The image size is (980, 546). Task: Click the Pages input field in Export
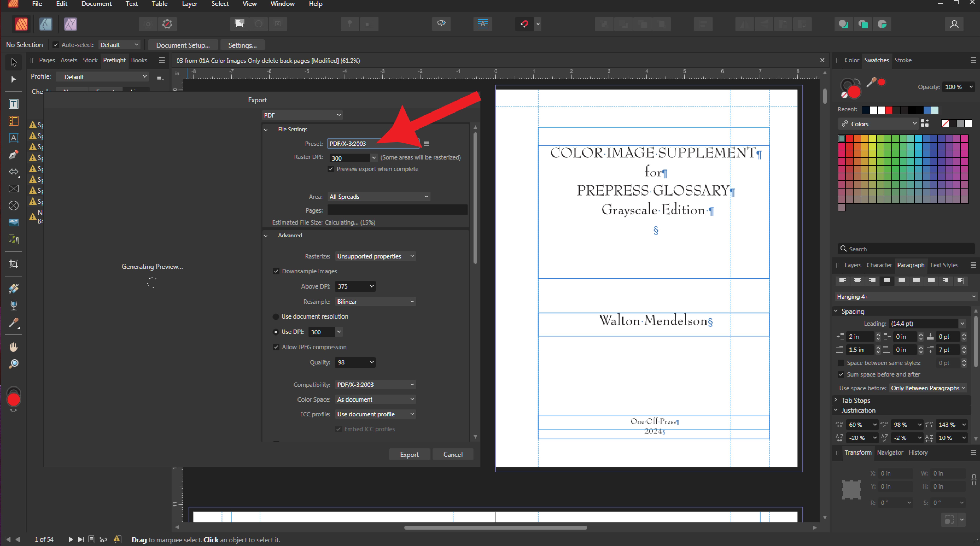pos(397,210)
